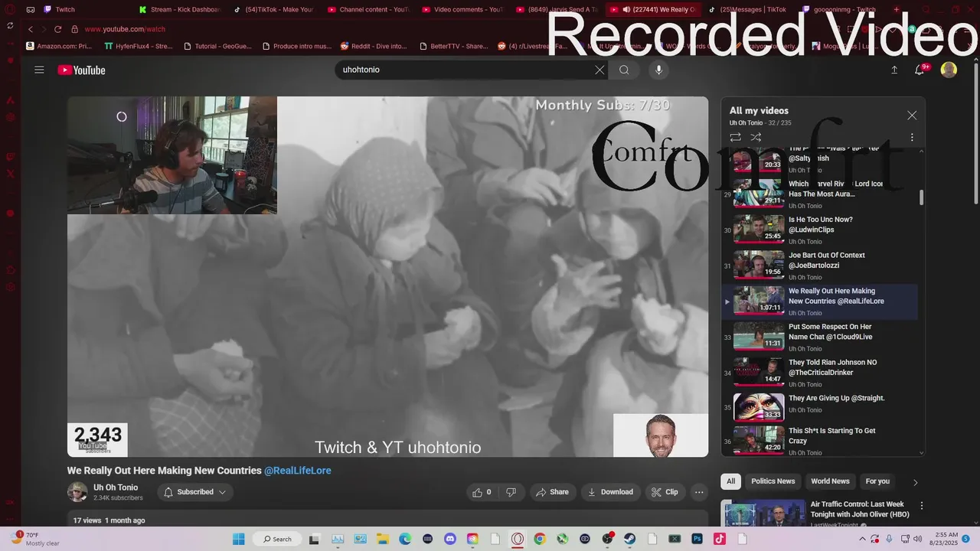
Task: Start voice search with the microphone
Action: (658, 70)
